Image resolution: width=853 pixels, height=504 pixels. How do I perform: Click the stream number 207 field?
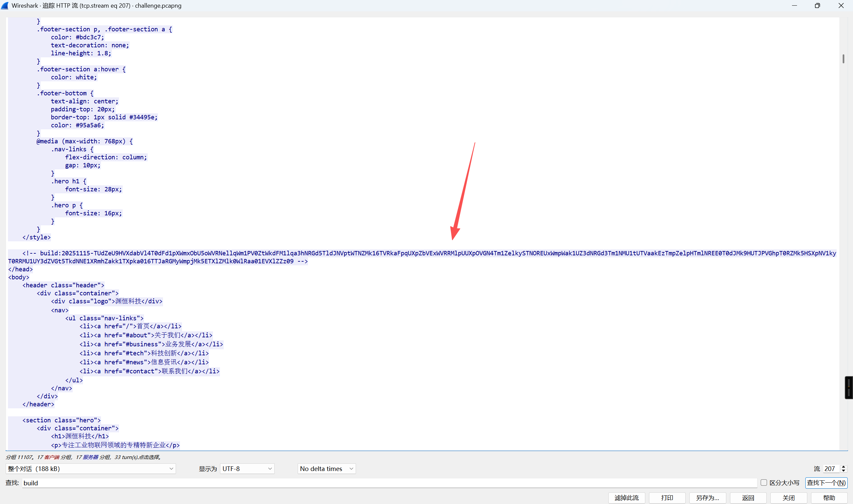[831, 469]
